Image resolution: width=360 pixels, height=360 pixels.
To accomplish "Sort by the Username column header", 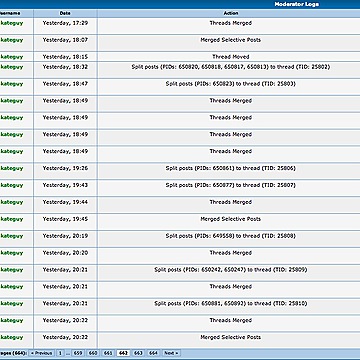I will point(10,13).
